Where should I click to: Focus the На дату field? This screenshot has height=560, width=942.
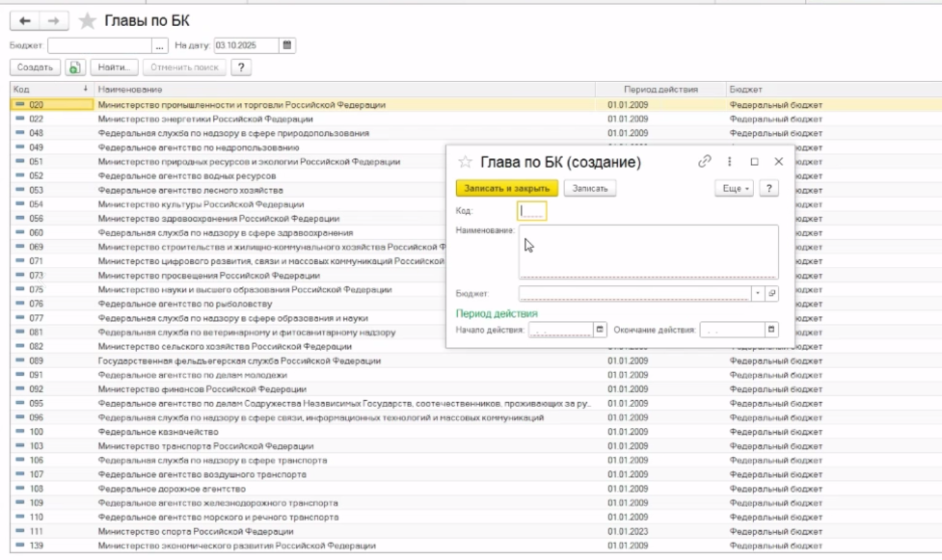point(246,45)
